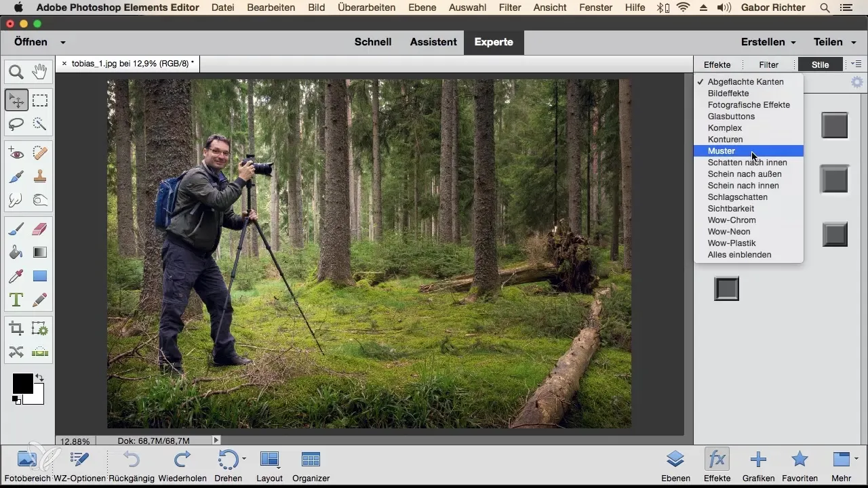This screenshot has height=488, width=868.
Task: Open the Layout options
Action: click(269, 466)
